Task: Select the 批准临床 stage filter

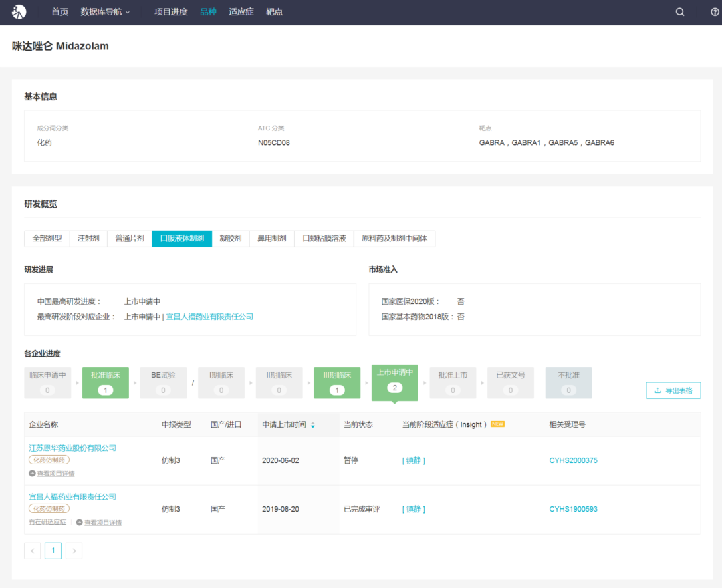Action: [x=106, y=383]
